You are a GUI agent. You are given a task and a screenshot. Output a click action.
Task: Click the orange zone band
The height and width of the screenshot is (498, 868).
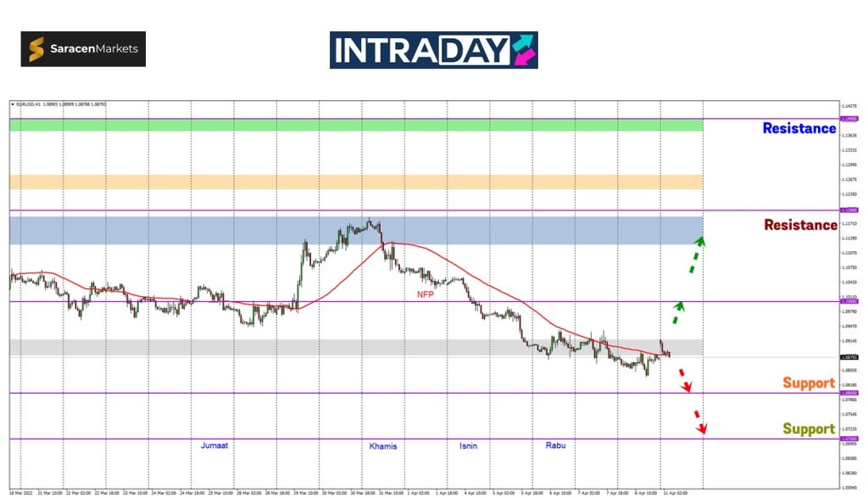(x=356, y=182)
